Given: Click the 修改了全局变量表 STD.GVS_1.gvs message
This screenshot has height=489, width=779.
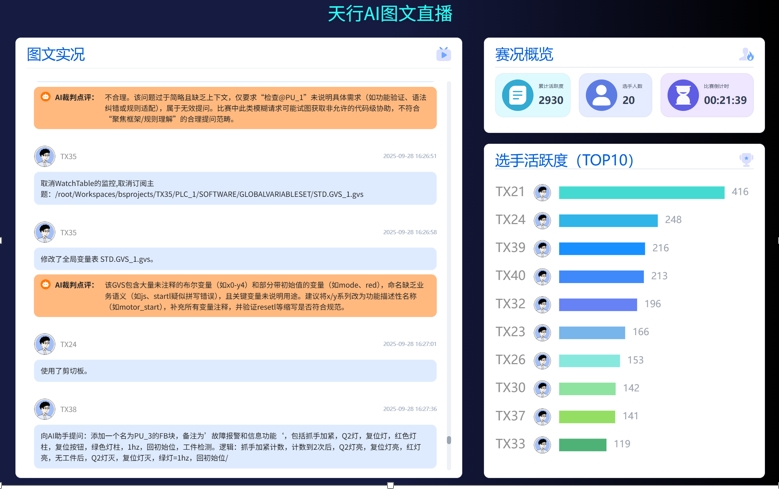Looking at the screenshot, I should coord(235,259).
